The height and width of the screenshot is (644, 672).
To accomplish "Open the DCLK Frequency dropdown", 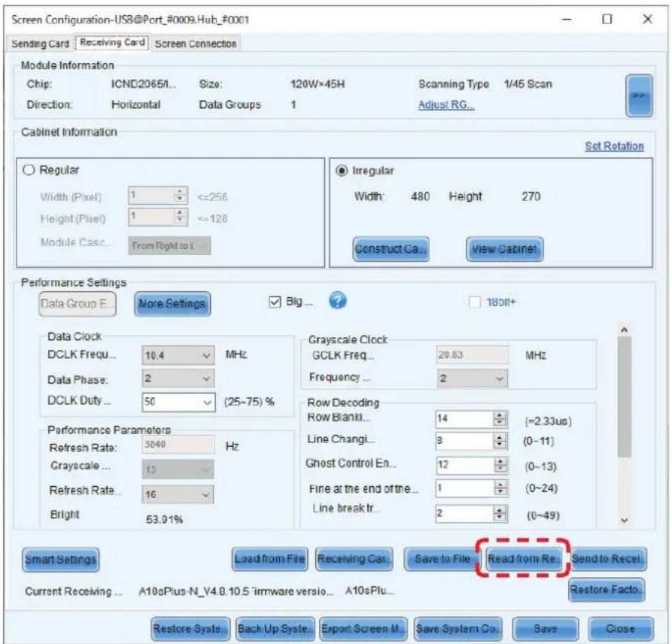I will pos(178,355).
